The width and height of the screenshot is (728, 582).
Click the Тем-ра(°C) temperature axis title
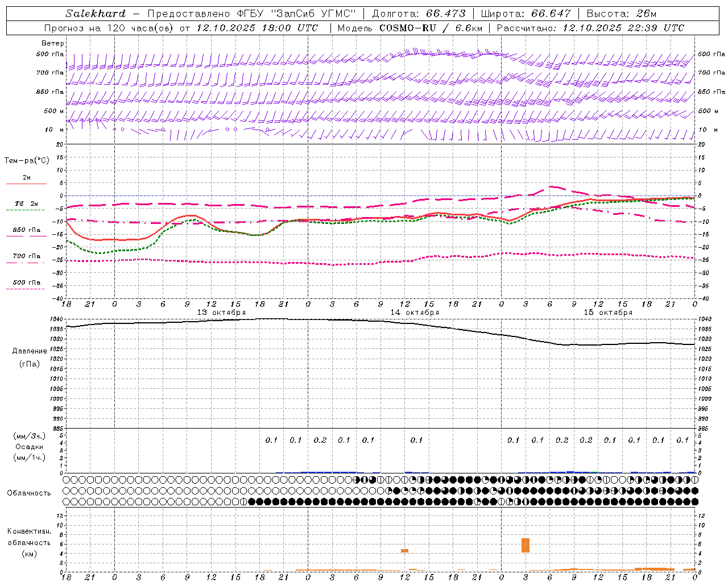(x=27, y=161)
